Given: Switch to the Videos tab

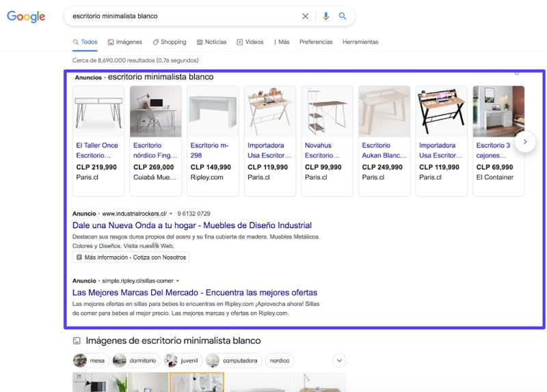Looking at the screenshot, I should point(250,42).
